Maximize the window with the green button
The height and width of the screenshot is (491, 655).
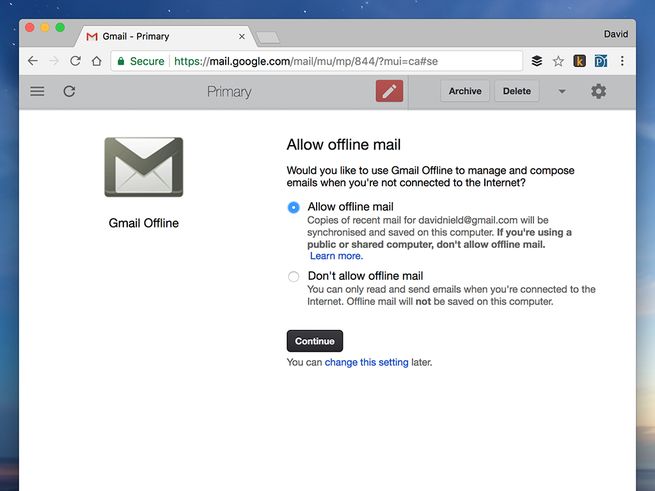(x=60, y=28)
